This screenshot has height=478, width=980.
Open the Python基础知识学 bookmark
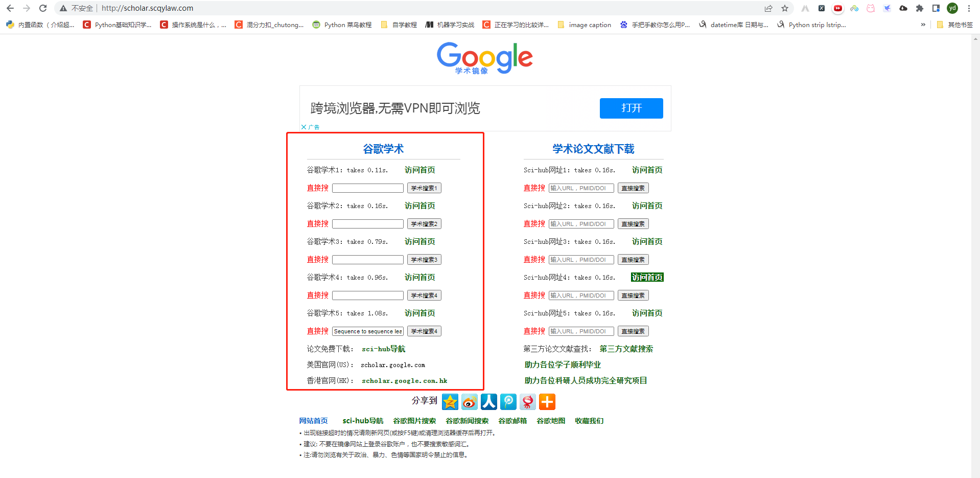(117, 25)
